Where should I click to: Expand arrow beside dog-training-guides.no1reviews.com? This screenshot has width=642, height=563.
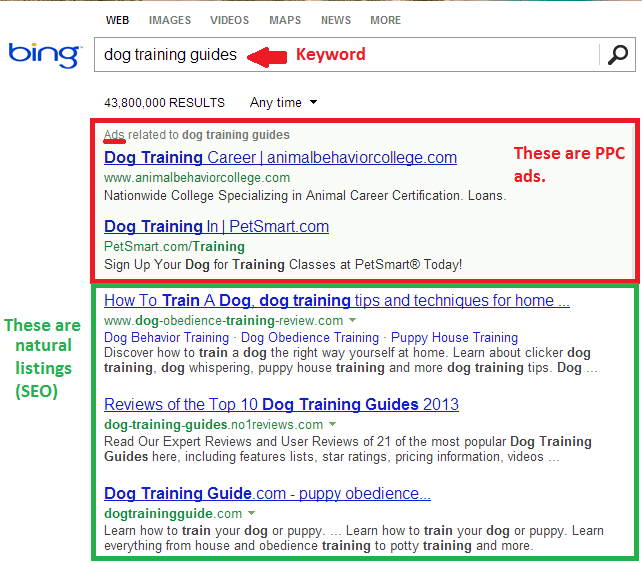(x=332, y=424)
